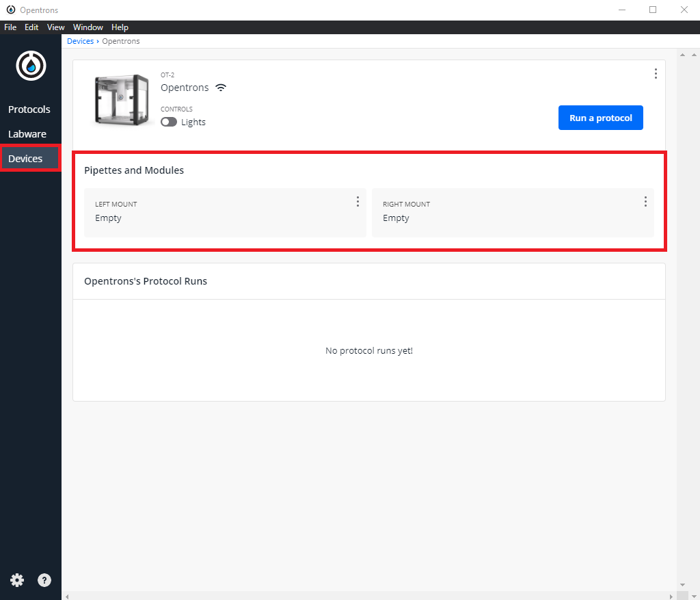The width and height of the screenshot is (700, 600).
Task: Click the Wi-Fi connection icon next to Opentrons
Action: [221, 88]
